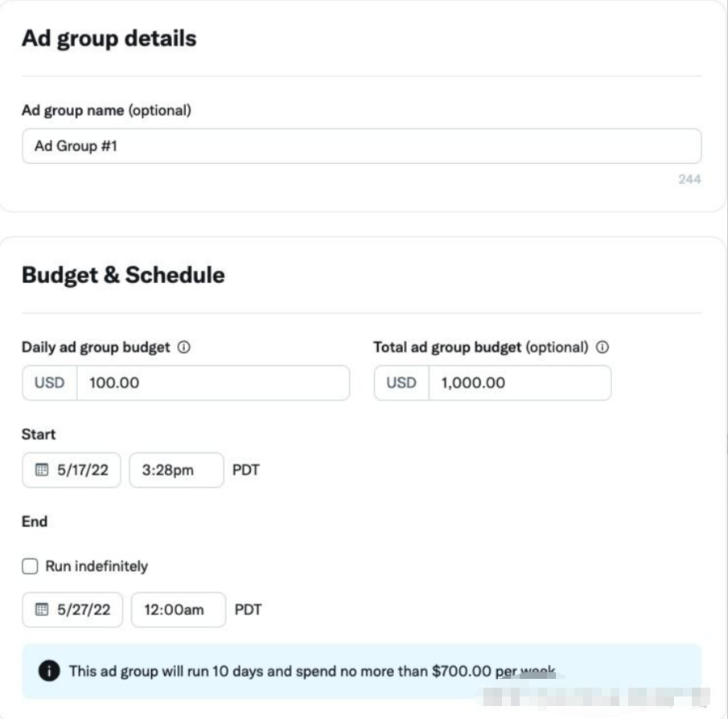
Task: Click the USD prefix of the daily budget
Action: [x=49, y=383]
